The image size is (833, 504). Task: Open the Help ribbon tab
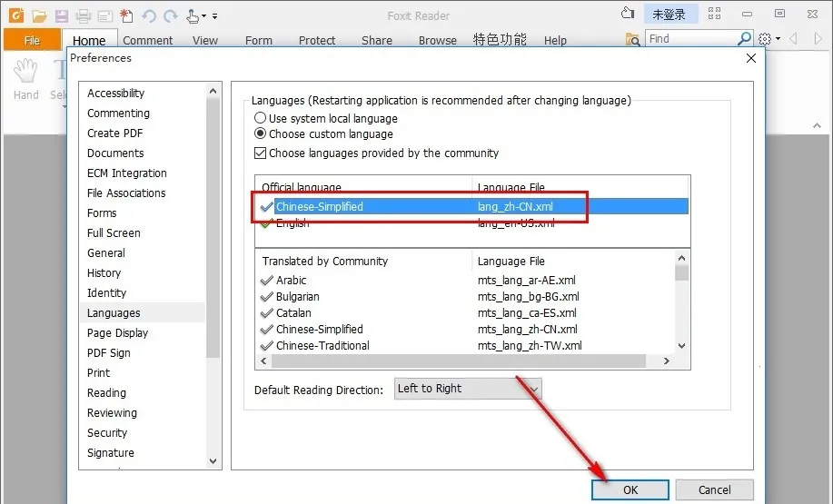pos(555,40)
